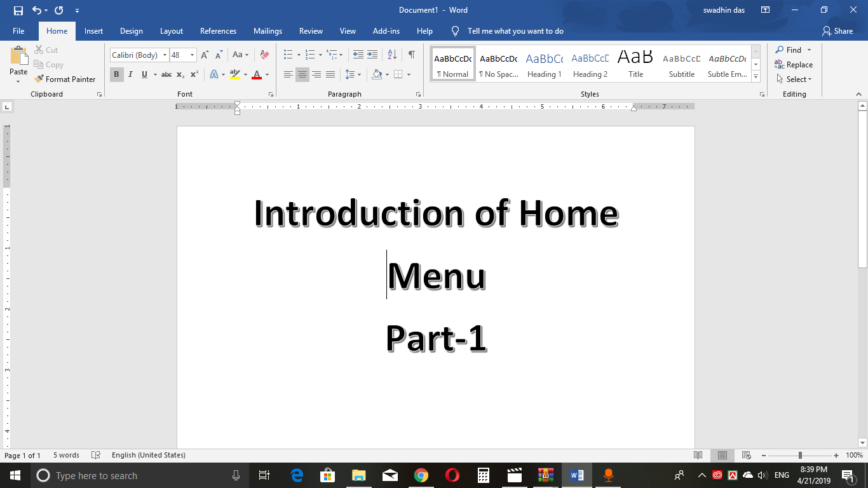Click the Subscript icon
The height and width of the screenshot is (488, 868).
180,74
